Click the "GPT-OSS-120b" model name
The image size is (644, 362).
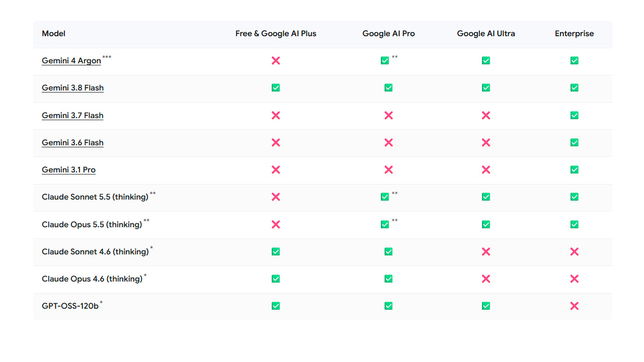pos(70,306)
